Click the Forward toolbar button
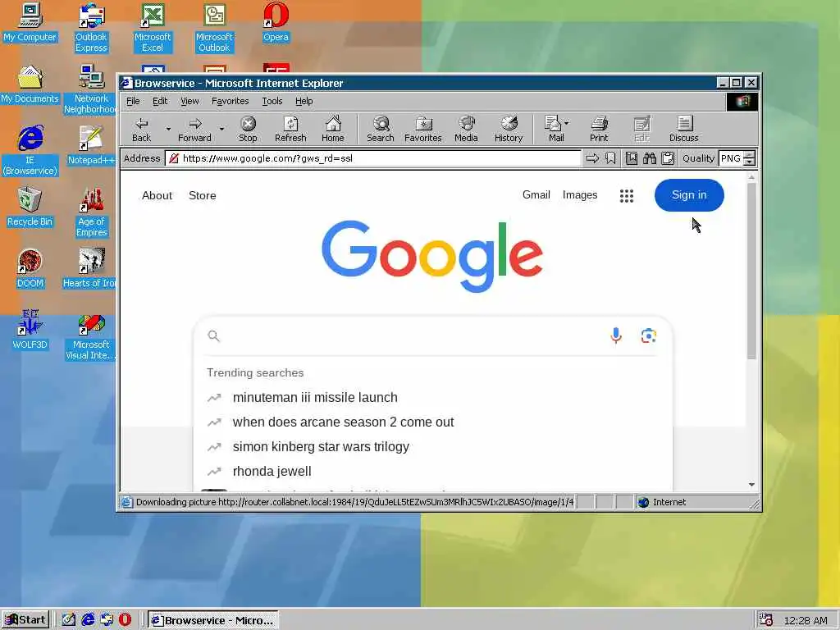The height and width of the screenshot is (630, 840). (x=194, y=130)
